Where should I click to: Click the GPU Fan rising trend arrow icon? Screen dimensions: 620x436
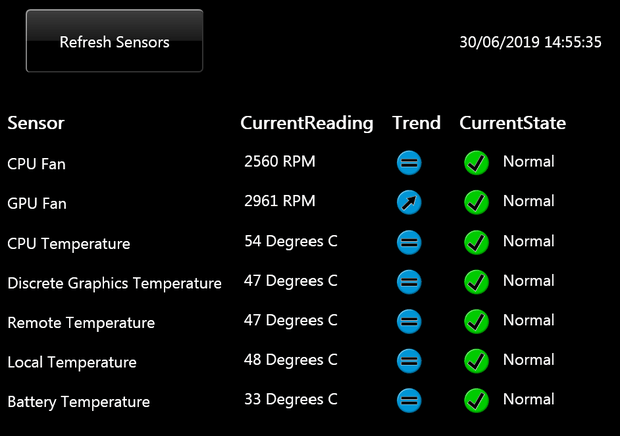coord(409,202)
